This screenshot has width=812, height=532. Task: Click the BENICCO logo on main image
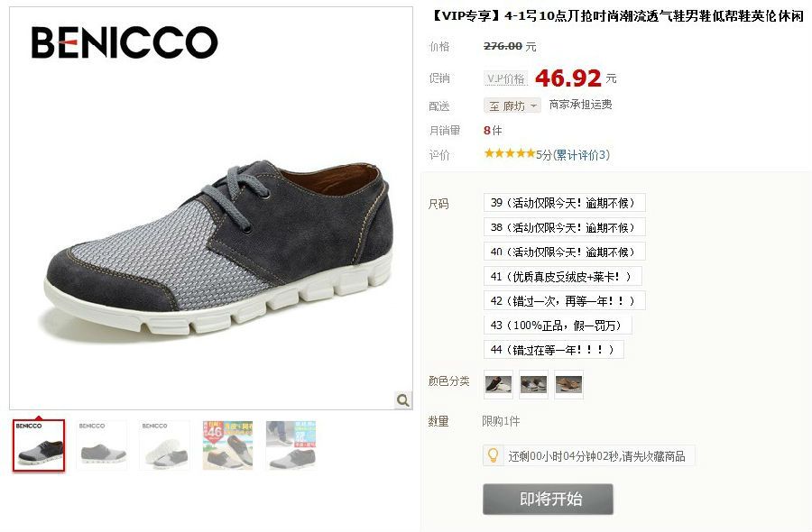click(x=125, y=42)
